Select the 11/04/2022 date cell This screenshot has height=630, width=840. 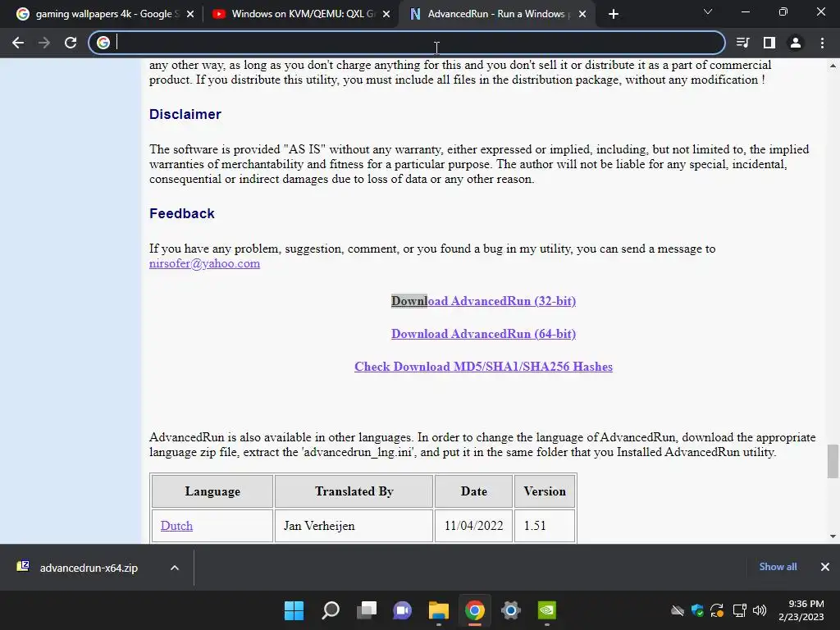(473, 526)
